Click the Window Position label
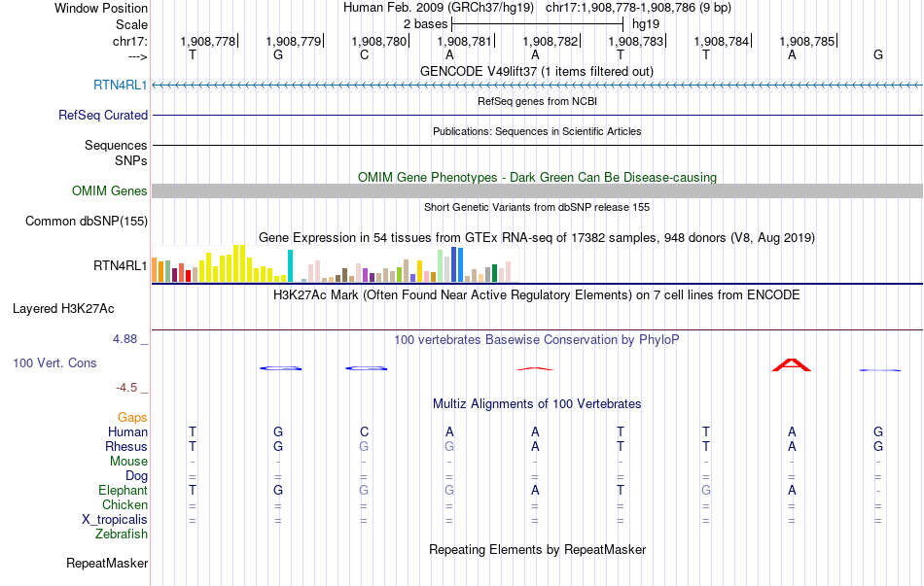The image size is (924, 586). tap(101, 8)
